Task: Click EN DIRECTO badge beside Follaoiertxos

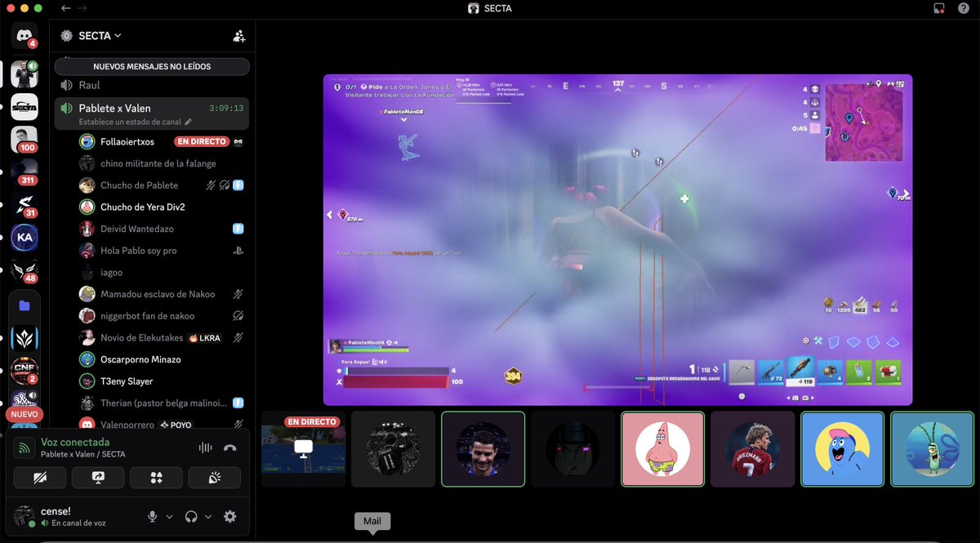Action: (x=201, y=141)
